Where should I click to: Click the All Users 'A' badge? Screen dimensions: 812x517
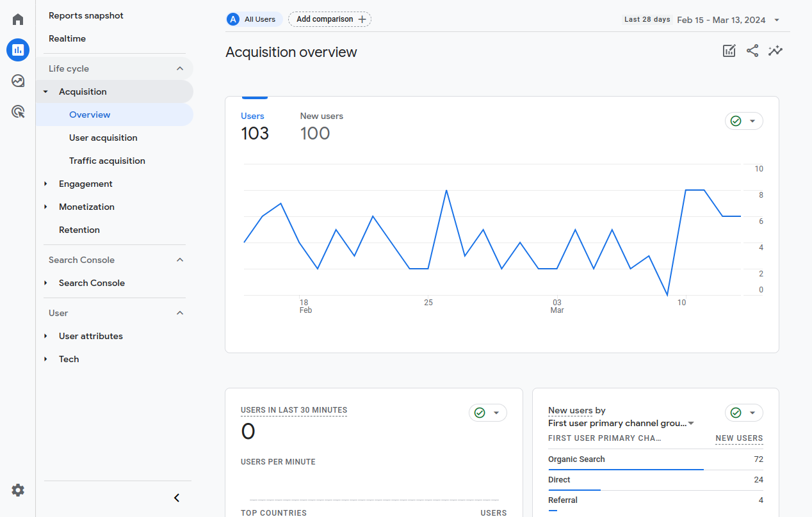[232, 19]
